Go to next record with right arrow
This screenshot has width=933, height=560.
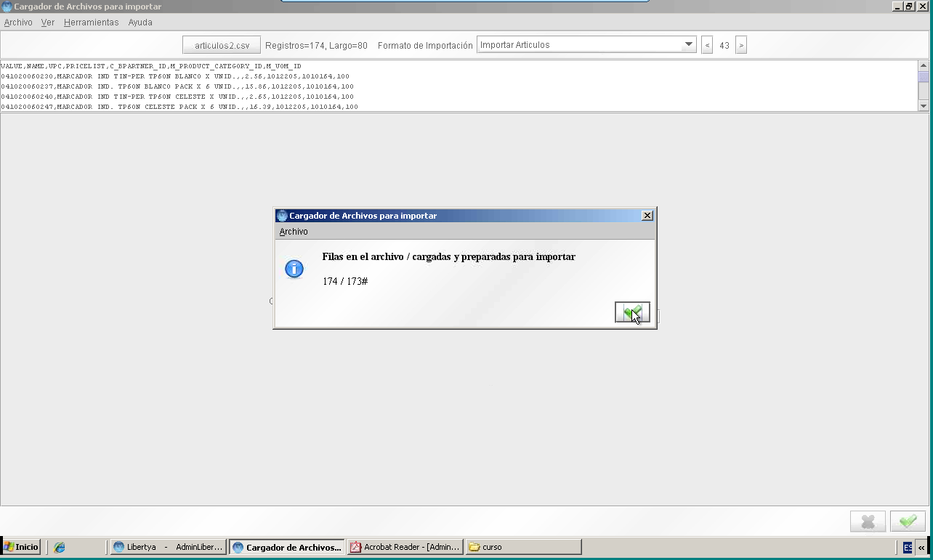click(741, 45)
